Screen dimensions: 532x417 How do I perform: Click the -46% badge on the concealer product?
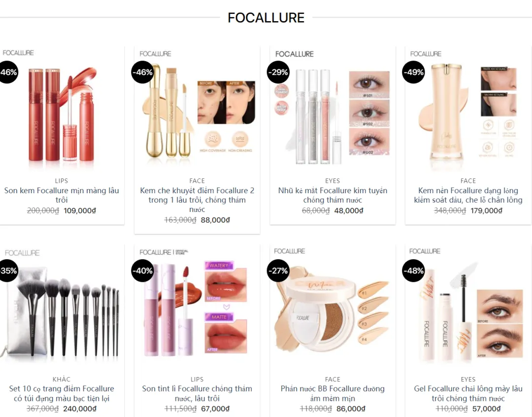click(142, 72)
